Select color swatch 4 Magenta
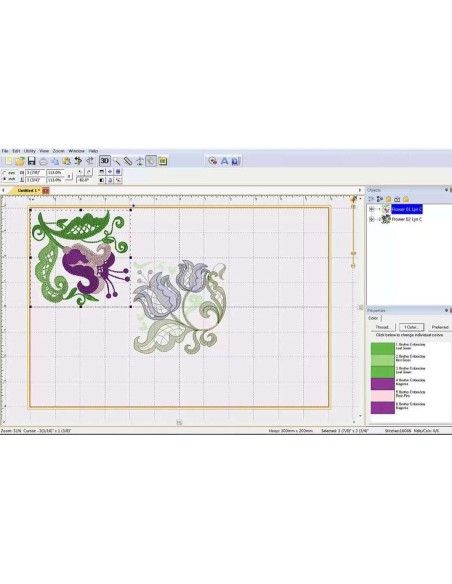Image resolution: width=452 pixels, height=584 pixels. pos(382,384)
